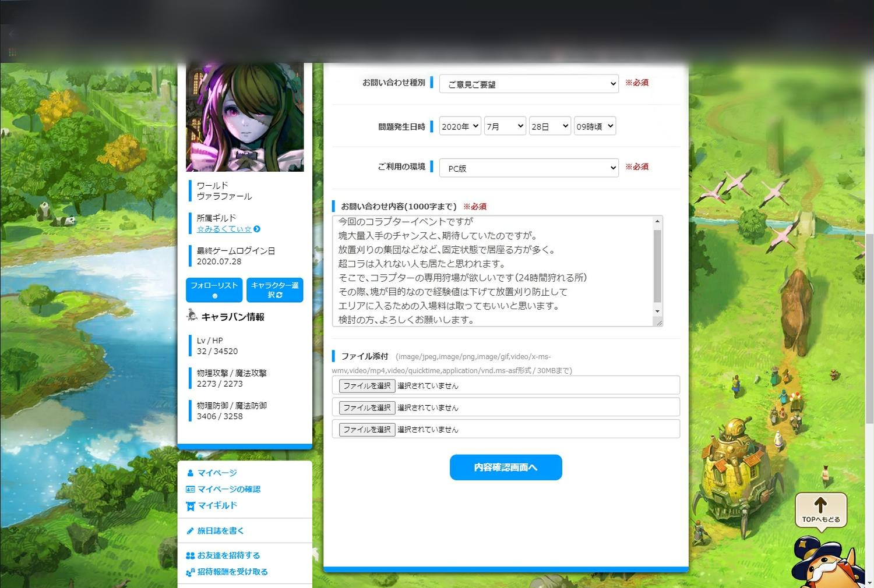Viewport: 874px width, 588px height.
Task: Click the character portrait image
Action: [x=245, y=117]
